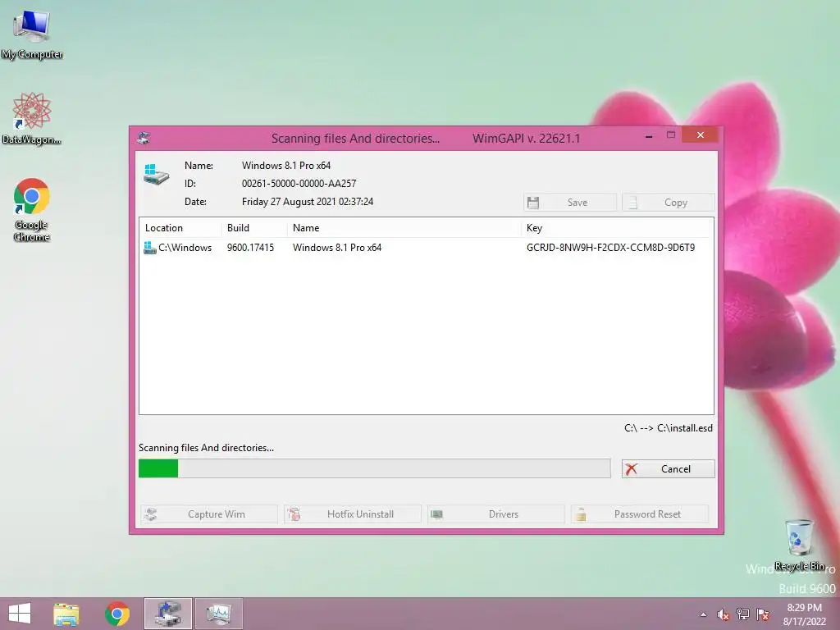Viewport: 840px width, 630px height.
Task: Click the product key GCRJD-8NW9H-F2CDX-CCM8D-9D6T9
Action: click(610, 248)
